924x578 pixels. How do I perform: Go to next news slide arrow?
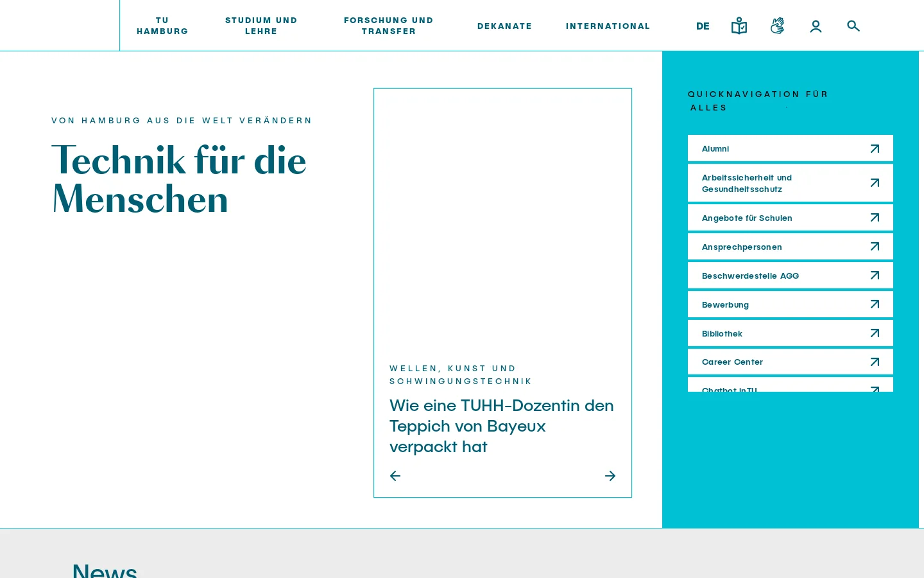click(x=610, y=476)
